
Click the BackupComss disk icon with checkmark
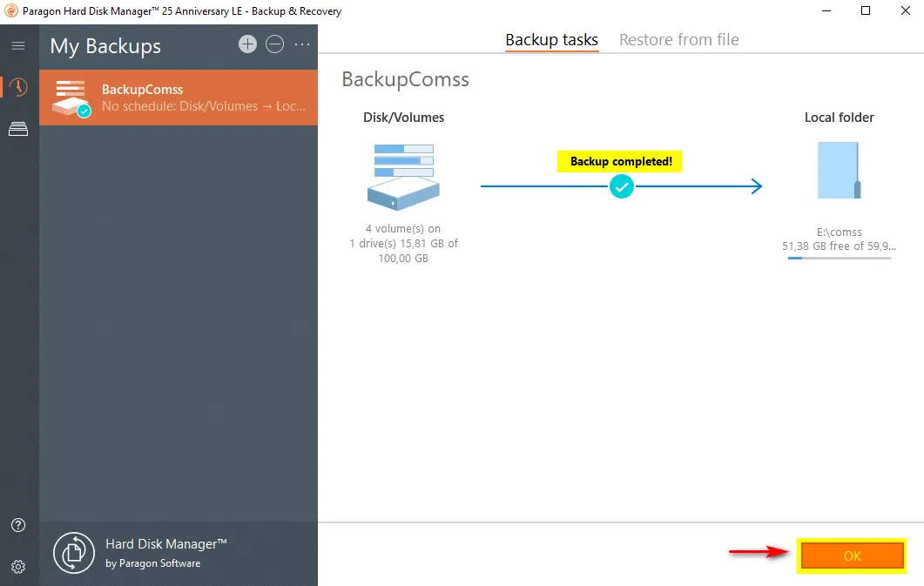click(x=71, y=98)
